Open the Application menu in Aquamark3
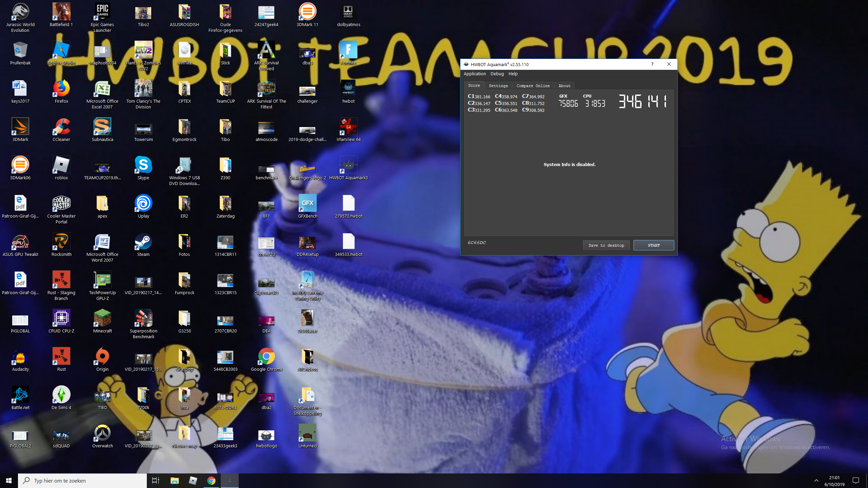 click(x=475, y=74)
